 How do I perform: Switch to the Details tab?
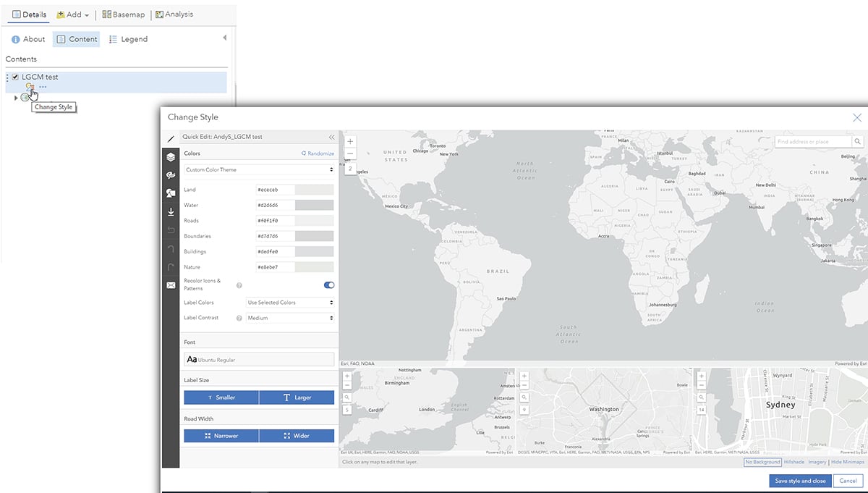29,14
